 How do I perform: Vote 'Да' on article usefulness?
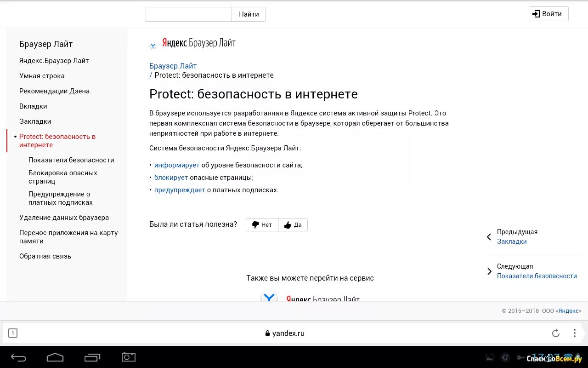pyautogui.click(x=293, y=225)
